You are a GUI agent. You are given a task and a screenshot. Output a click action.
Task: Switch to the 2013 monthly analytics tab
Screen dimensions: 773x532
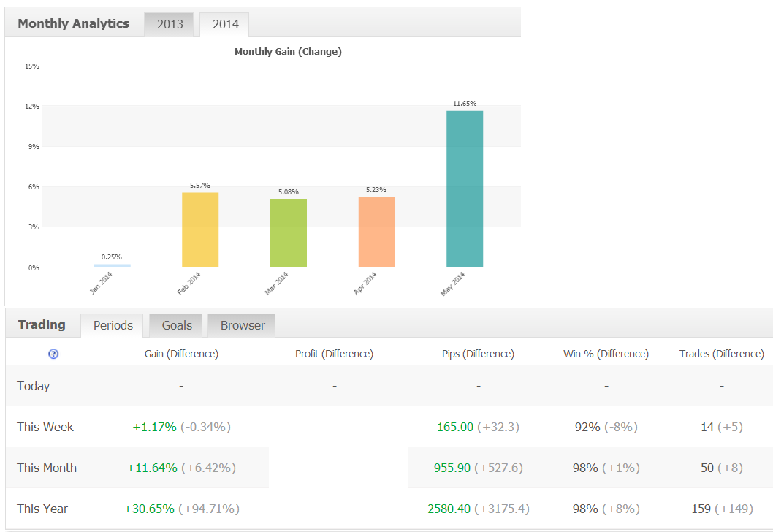coord(170,24)
